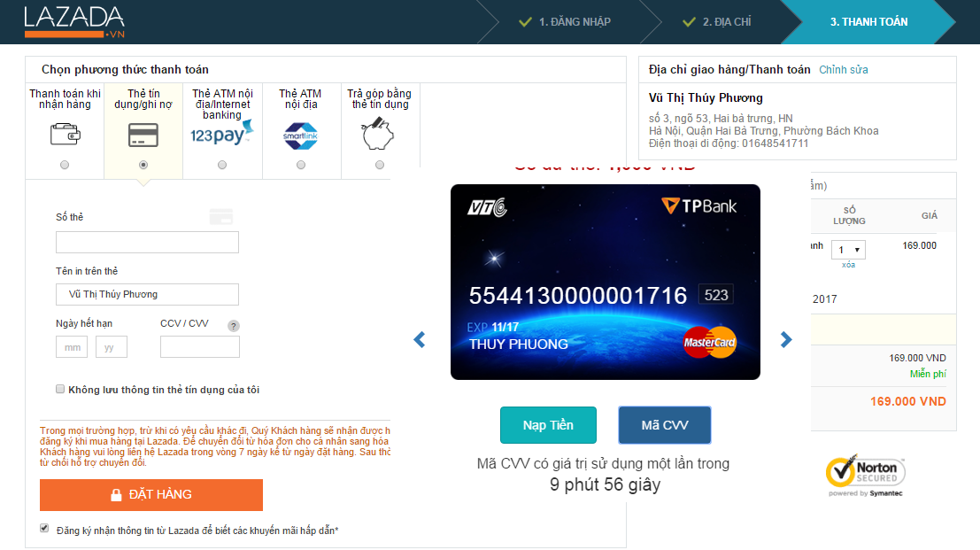Choose the credit card payment icon
Screen dimensions: 980x550
pyautogui.click(x=143, y=135)
